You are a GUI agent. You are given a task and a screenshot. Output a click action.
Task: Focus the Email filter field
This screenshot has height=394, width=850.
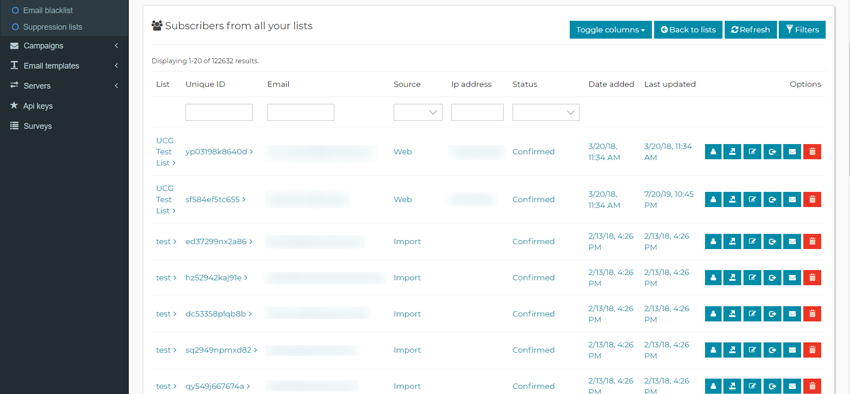[x=301, y=112]
